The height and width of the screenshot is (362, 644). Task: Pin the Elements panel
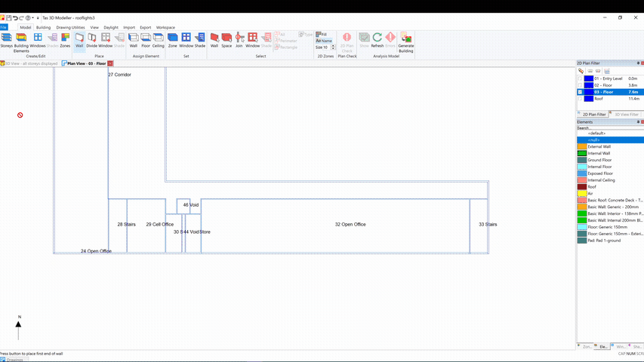638,122
